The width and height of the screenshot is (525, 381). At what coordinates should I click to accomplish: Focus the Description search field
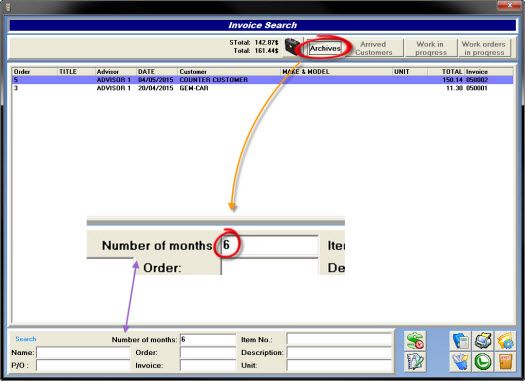click(339, 353)
